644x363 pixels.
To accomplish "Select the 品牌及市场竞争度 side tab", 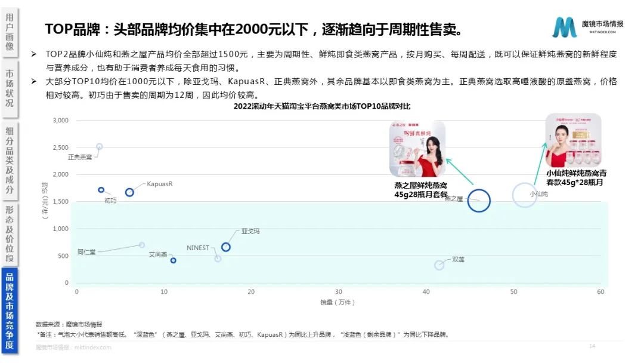I will (10, 310).
